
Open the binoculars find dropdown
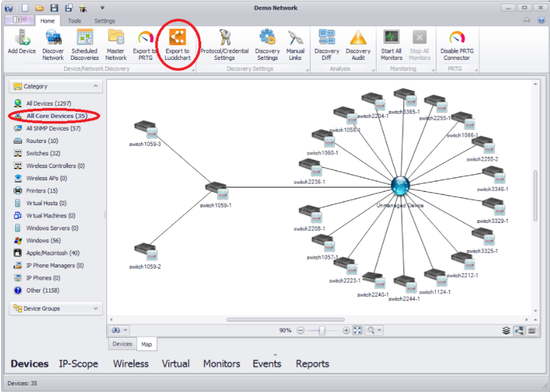[x=120, y=330]
